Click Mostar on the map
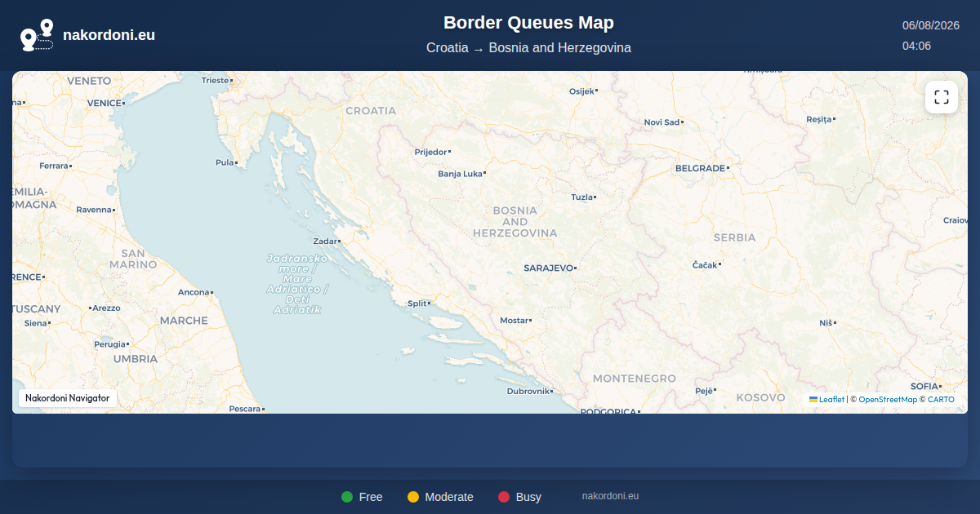Viewport: 980px width, 514px height. (x=514, y=321)
